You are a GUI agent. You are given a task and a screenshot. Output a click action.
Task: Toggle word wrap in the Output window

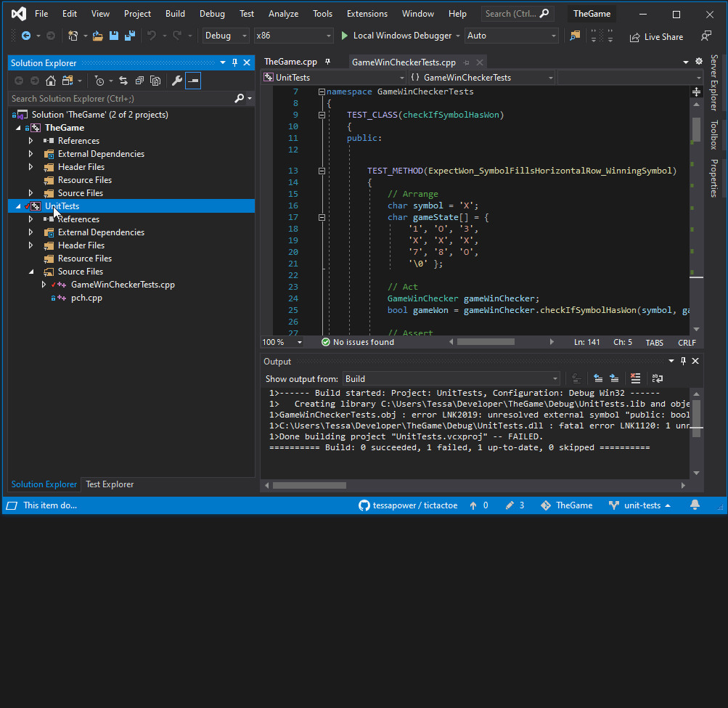[658, 378]
